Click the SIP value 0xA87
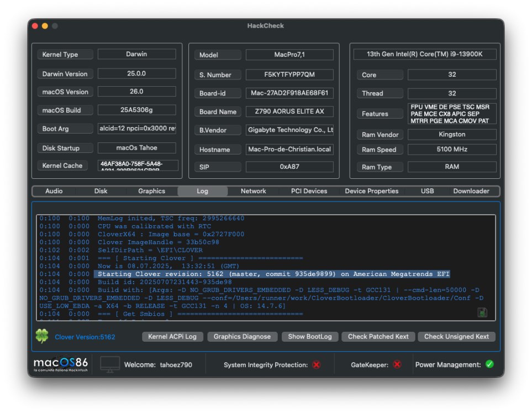The width and height of the screenshot is (532, 414). pos(289,167)
